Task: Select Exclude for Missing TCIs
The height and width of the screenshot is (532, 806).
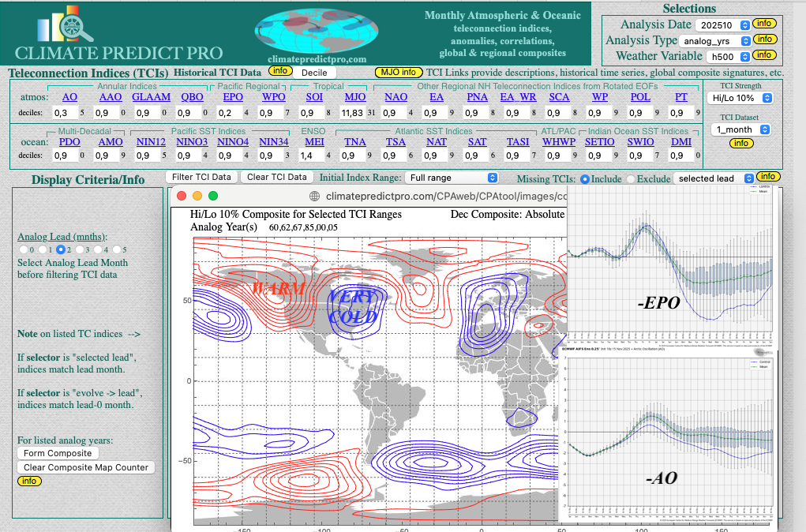Action: 632,178
